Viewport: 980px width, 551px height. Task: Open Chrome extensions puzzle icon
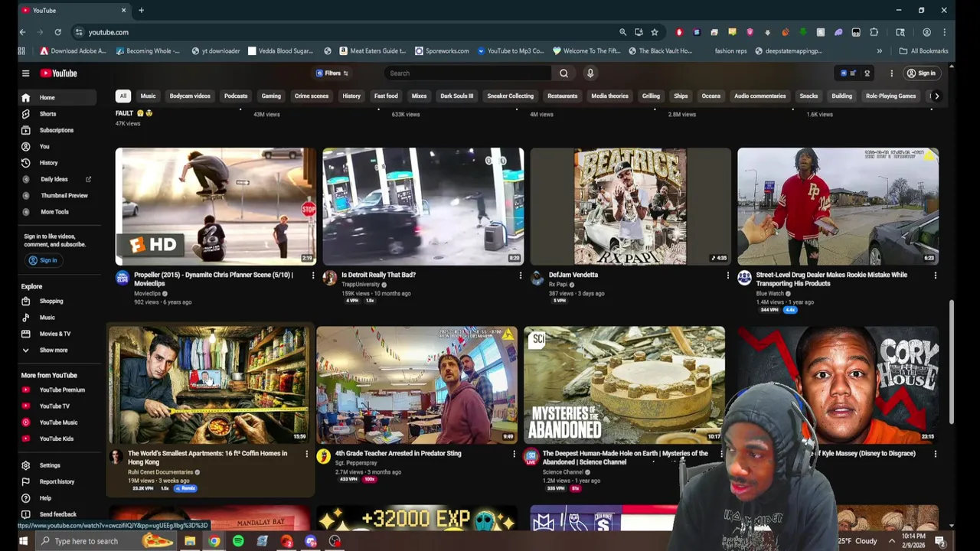[x=874, y=32]
